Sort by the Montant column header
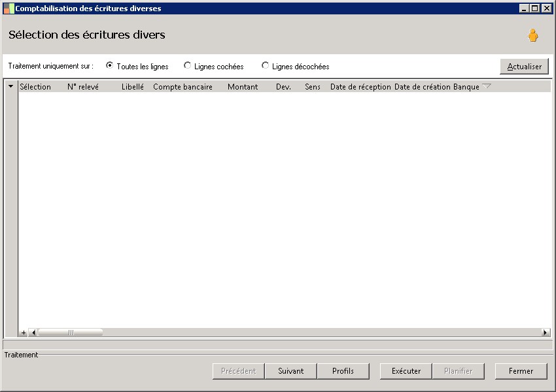Viewport: 556px width, 392px height. [243, 87]
